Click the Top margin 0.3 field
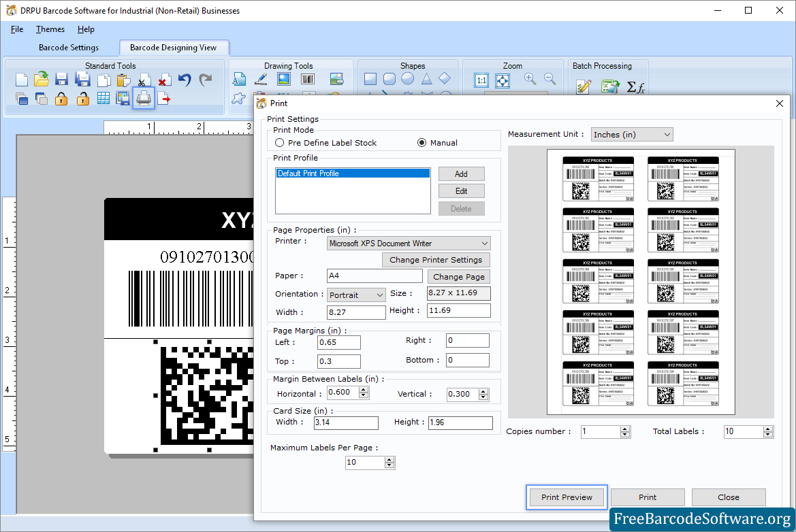This screenshot has width=796, height=532. tap(339, 362)
